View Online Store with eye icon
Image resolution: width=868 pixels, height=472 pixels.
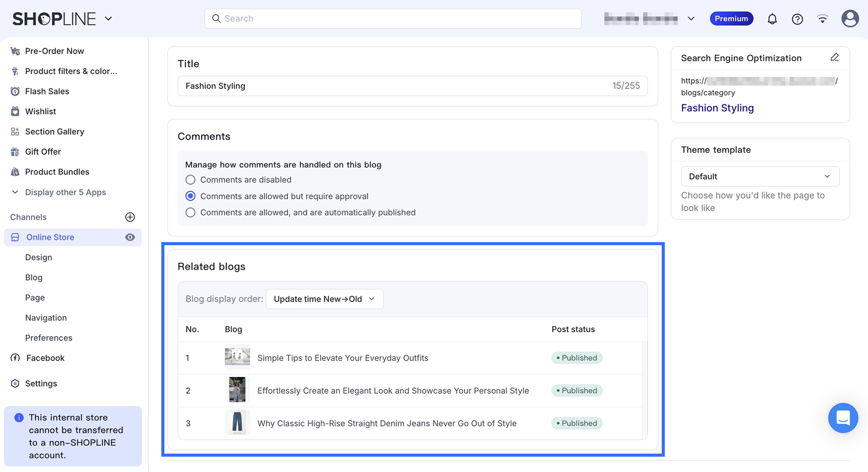pos(130,237)
